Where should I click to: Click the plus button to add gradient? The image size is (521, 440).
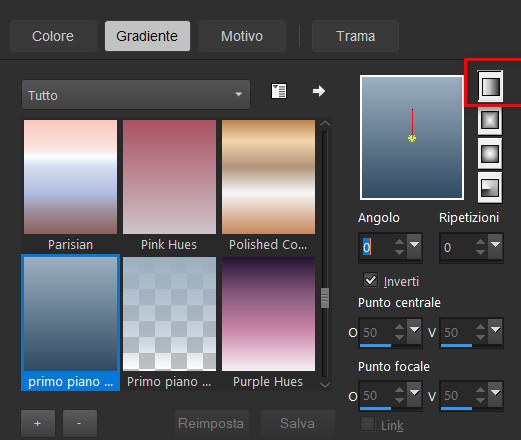click(x=38, y=423)
